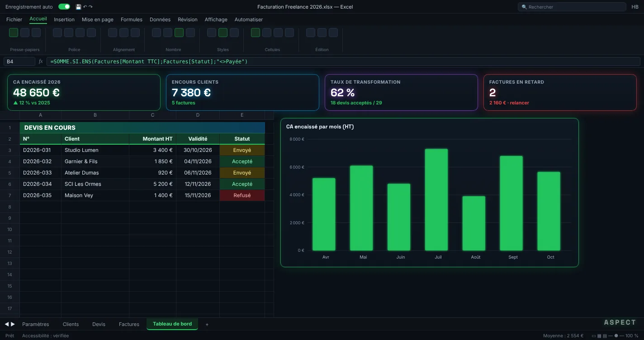Viewport: 644px width, 340px height.
Task: Click the Factures en retard card
Action: coord(560,92)
